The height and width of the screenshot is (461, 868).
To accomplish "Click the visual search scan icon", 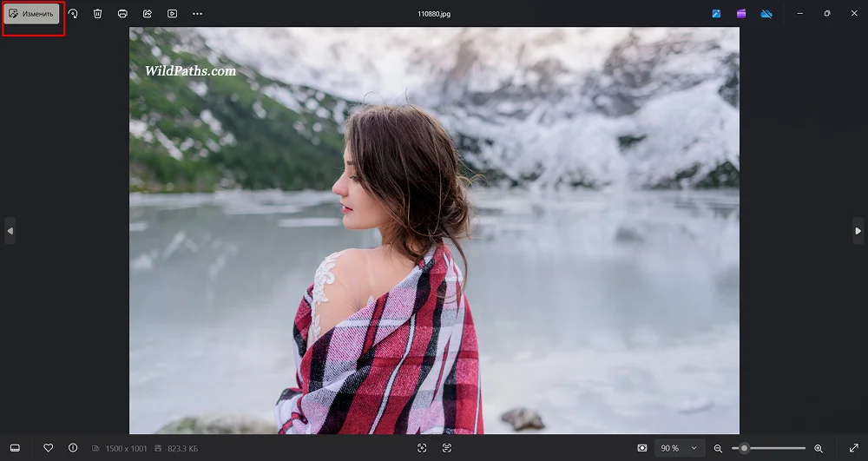I will (x=422, y=448).
